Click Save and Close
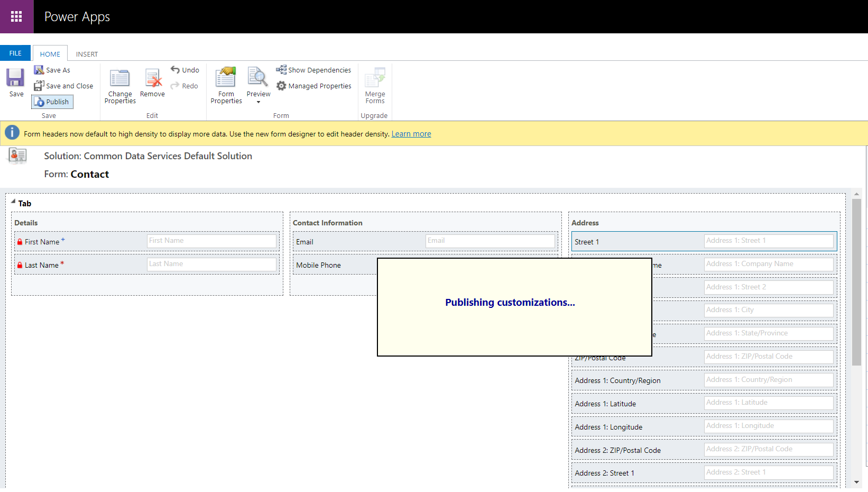The image size is (868, 492). pyautogui.click(x=63, y=86)
